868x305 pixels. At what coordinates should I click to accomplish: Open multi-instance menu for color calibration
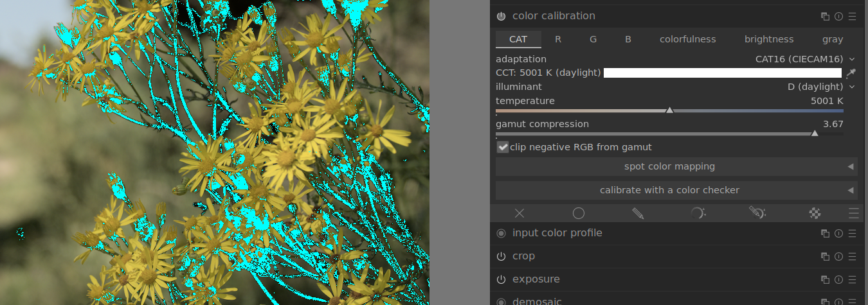click(825, 17)
